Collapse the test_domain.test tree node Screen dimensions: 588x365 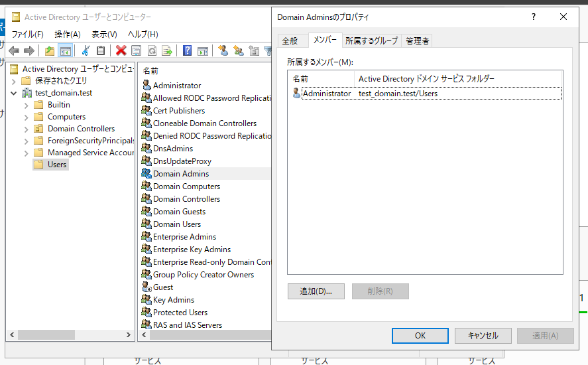(x=13, y=93)
